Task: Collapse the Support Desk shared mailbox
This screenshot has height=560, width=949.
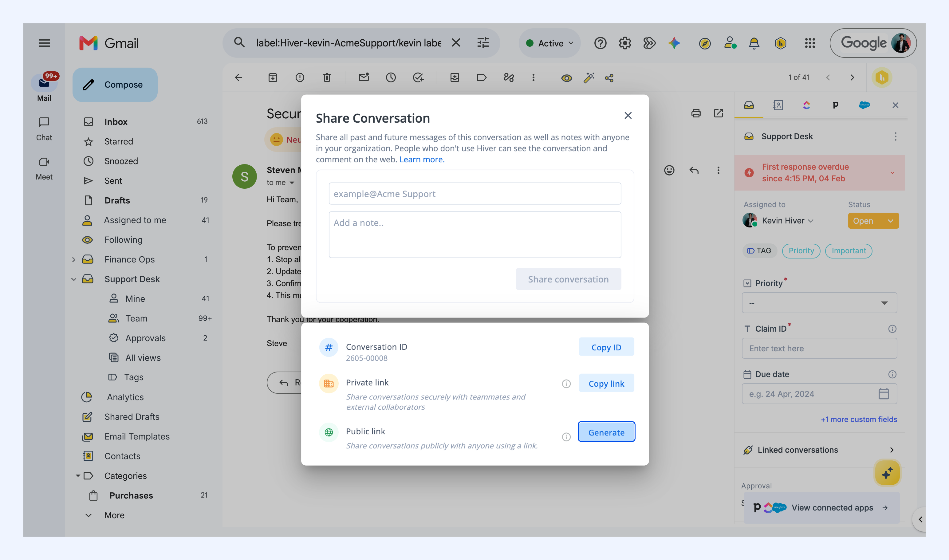Action: pos(73,279)
